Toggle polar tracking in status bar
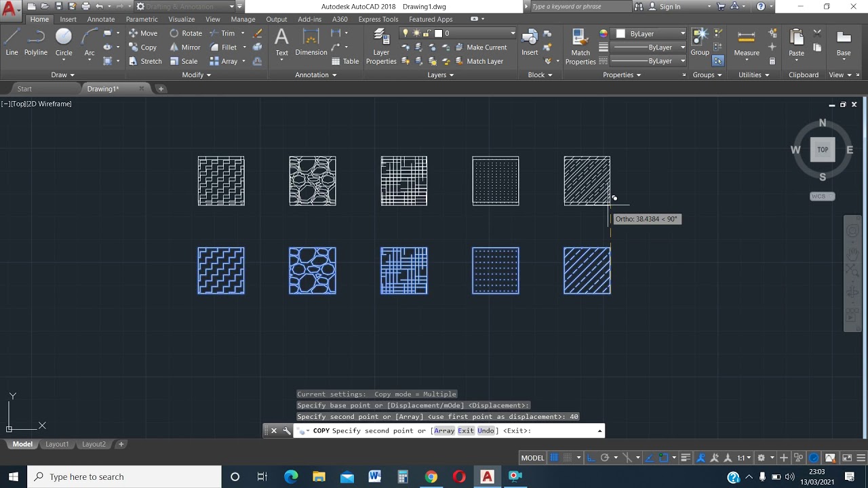This screenshot has width=868, height=488. pos(604,457)
